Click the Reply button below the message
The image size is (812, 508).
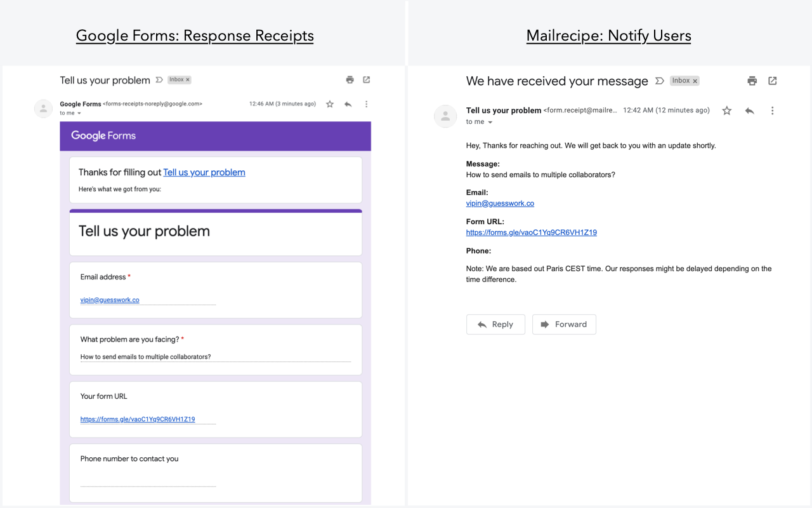[495, 324]
